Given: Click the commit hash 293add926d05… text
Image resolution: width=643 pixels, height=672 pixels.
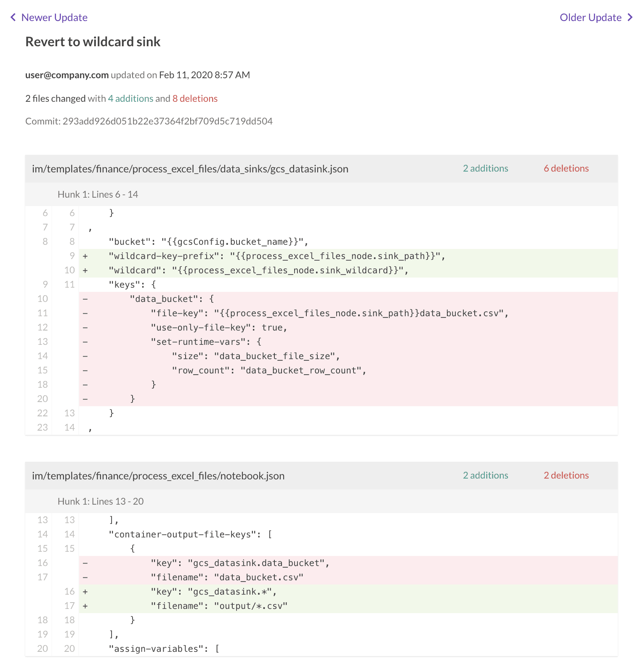Looking at the screenshot, I should (x=167, y=121).
